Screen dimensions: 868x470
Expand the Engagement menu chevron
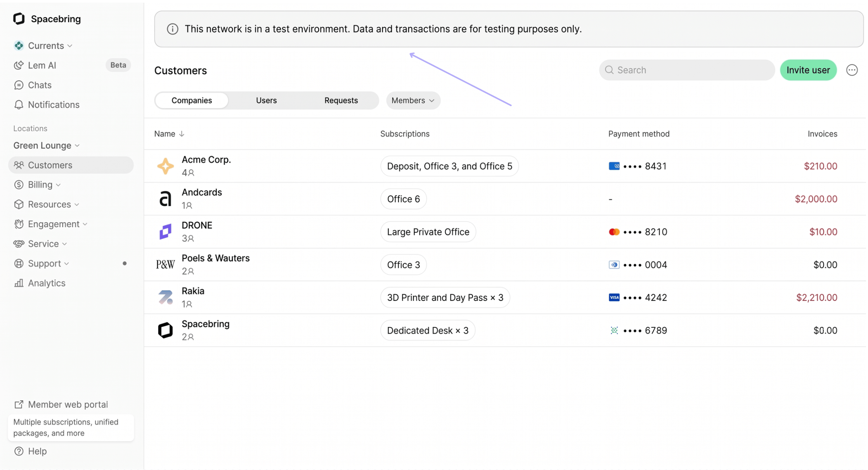click(x=85, y=225)
